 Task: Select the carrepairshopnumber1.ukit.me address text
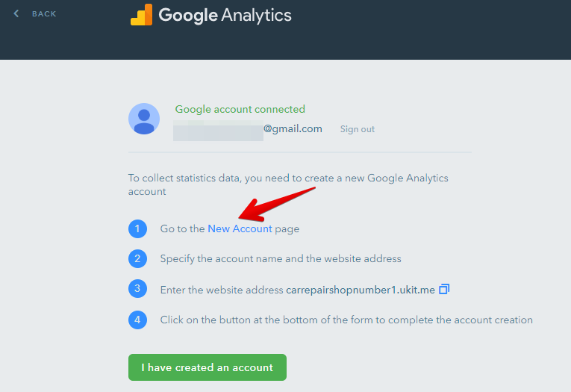pyautogui.click(x=361, y=290)
